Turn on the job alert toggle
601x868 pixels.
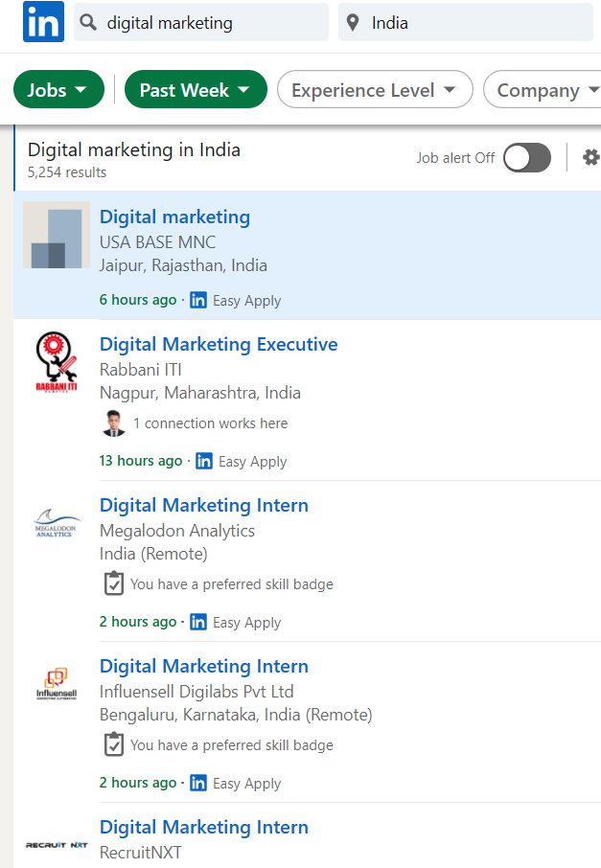click(527, 158)
